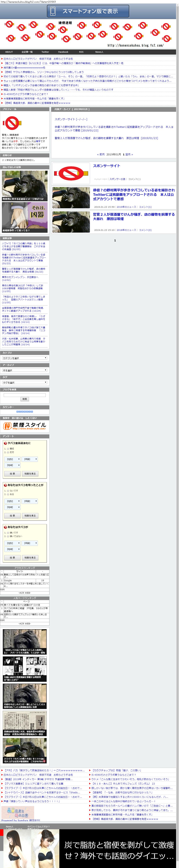The width and height of the screenshot is (179, 868).
Task: Expand the カテゴリを選択 dropdown
Action: coord(25,358)
